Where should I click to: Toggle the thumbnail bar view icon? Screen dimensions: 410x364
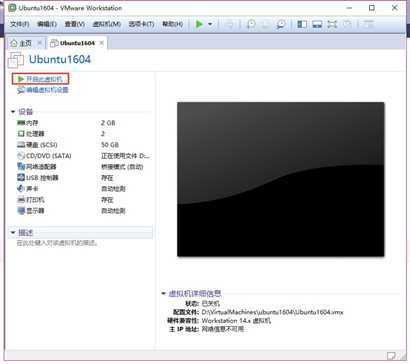[317, 24]
